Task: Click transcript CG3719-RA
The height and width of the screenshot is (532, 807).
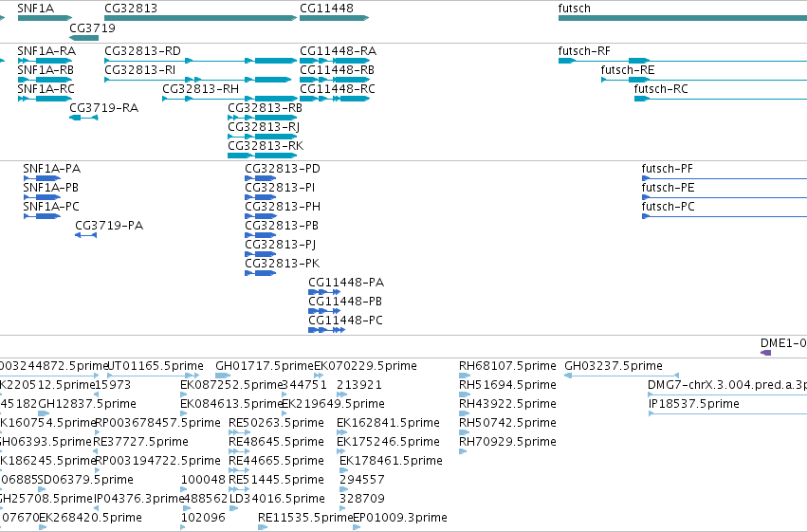Action: (83, 118)
